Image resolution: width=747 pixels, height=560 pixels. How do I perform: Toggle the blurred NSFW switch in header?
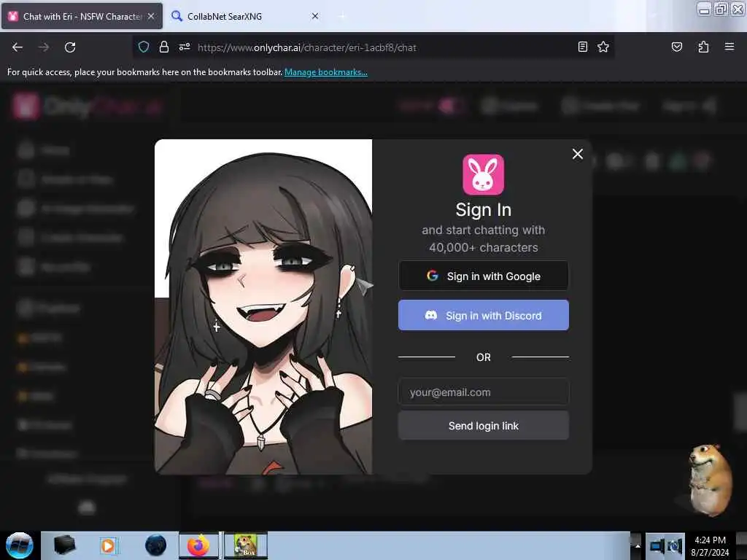coord(450,106)
